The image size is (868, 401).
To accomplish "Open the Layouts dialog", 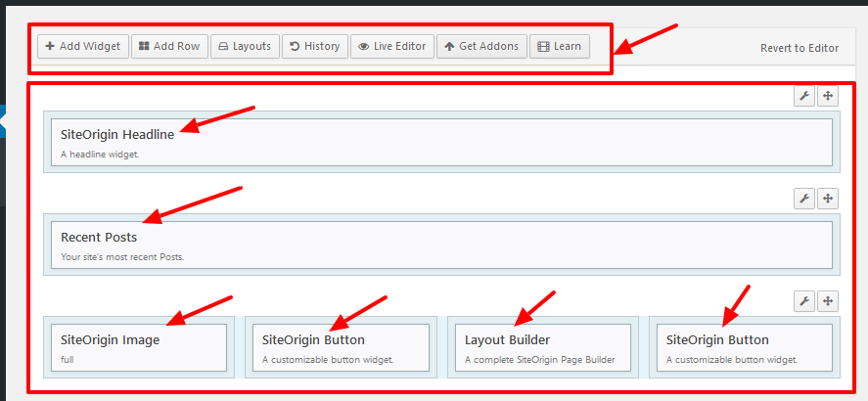I will coord(245,47).
